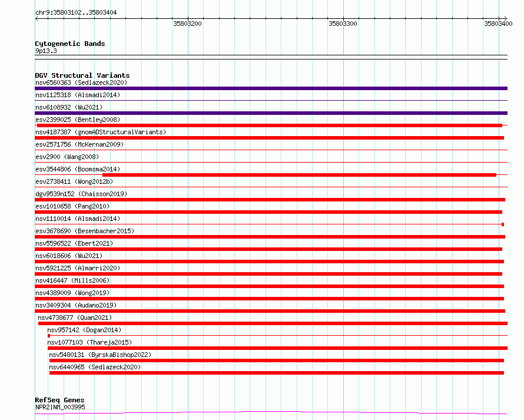Select variant esv2900 (Wang2008) label

67,157
